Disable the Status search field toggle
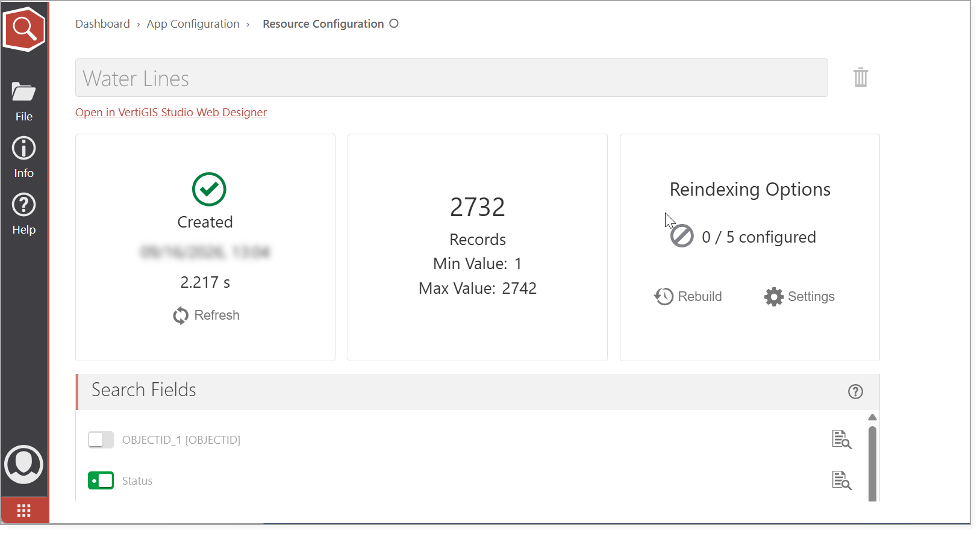The width and height of the screenshot is (980, 534). click(101, 480)
